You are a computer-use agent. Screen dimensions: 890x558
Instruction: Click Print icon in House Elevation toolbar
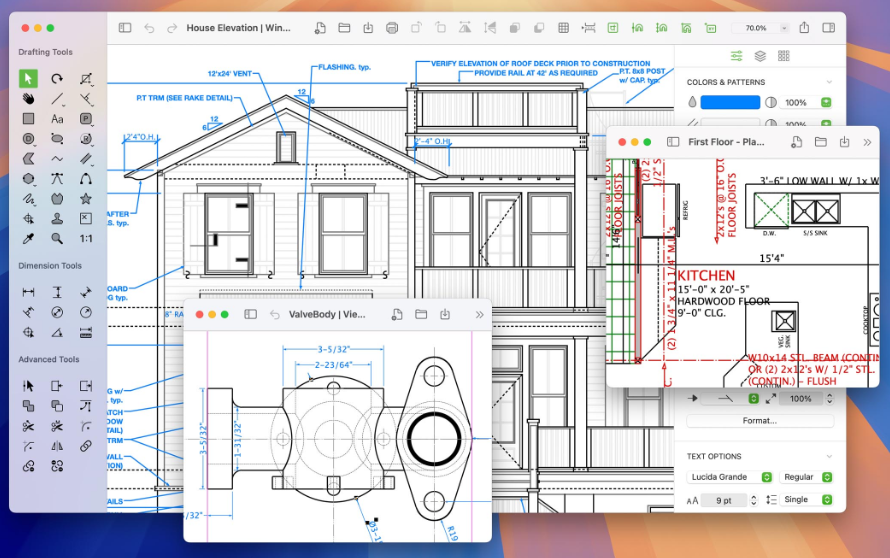click(392, 28)
